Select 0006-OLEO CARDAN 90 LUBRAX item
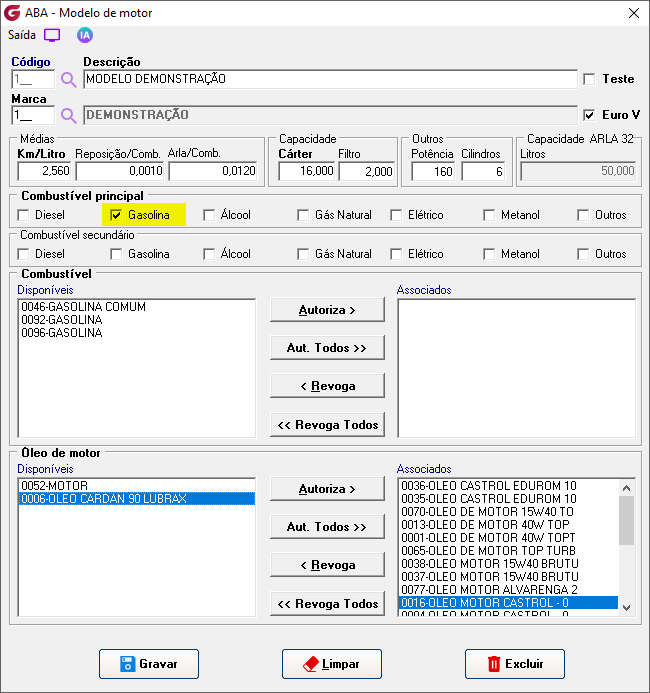 (x=136, y=499)
